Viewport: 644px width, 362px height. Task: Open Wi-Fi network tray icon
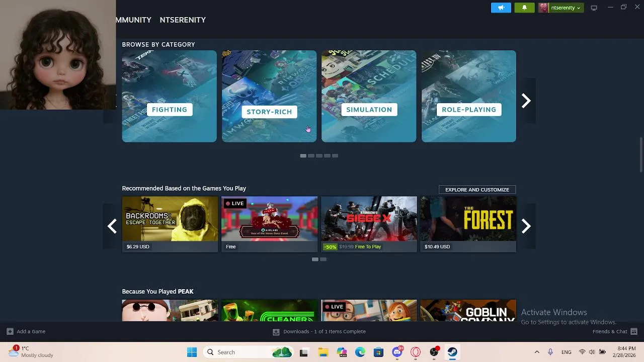click(582, 352)
